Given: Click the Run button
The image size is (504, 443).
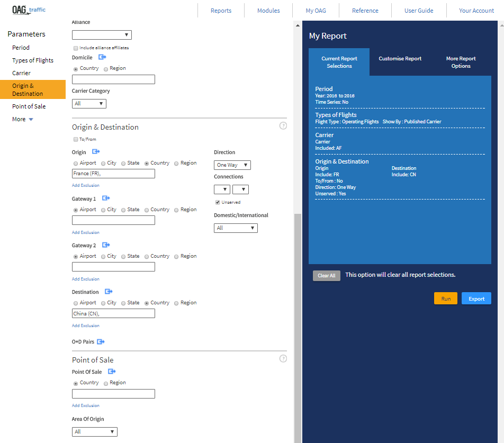Looking at the screenshot, I should tap(446, 299).
